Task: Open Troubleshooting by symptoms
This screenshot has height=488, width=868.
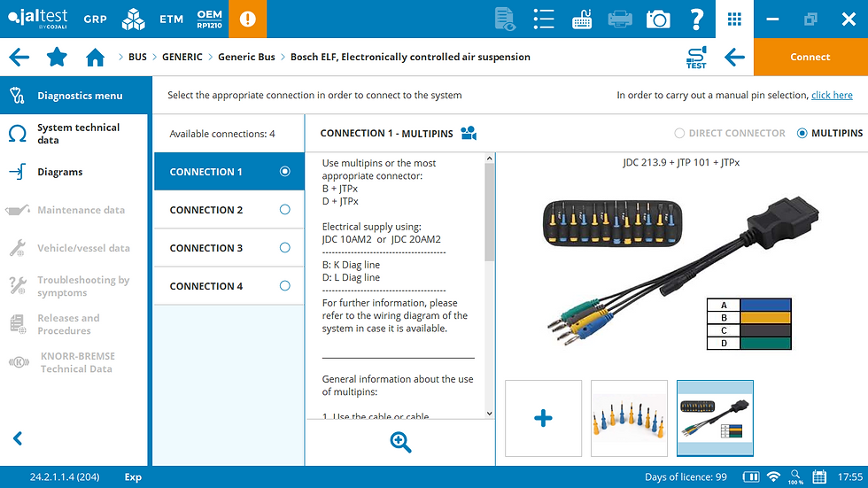Action: pyautogui.click(x=74, y=287)
